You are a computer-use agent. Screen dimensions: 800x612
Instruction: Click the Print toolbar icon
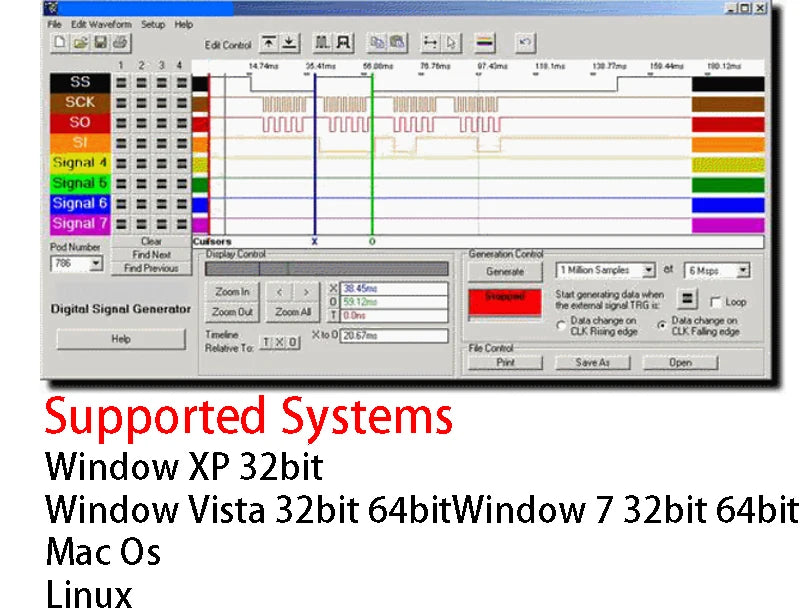point(120,42)
